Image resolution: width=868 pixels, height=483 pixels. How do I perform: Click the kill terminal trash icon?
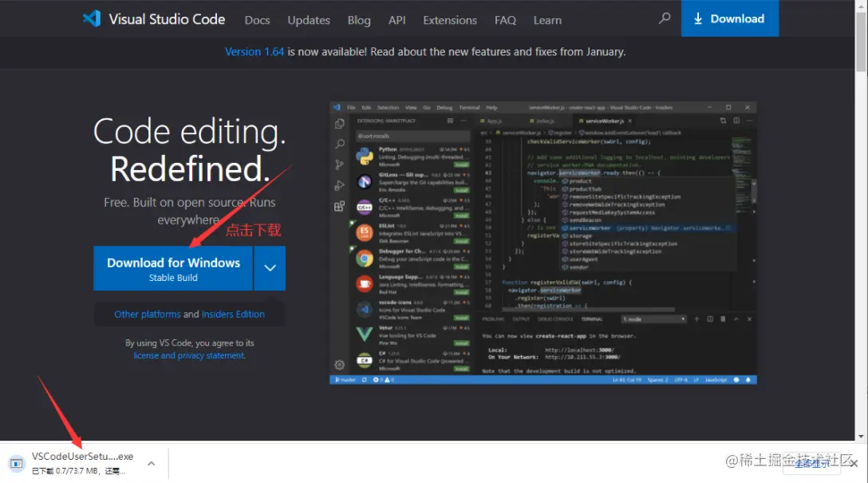723,319
